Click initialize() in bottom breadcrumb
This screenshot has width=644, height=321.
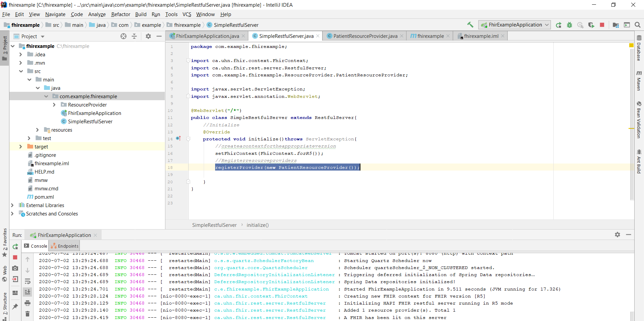(x=257, y=225)
